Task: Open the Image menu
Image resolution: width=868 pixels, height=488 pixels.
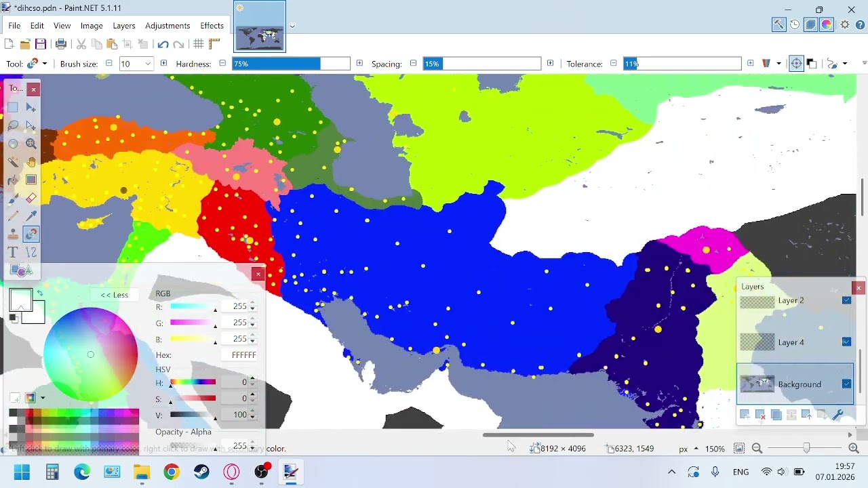Action: click(92, 26)
